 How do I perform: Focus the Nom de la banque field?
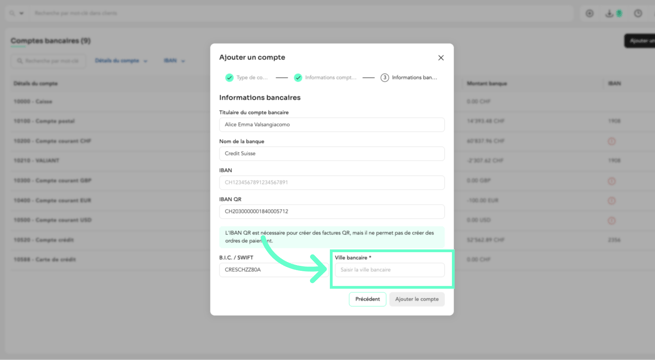point(332,153)
